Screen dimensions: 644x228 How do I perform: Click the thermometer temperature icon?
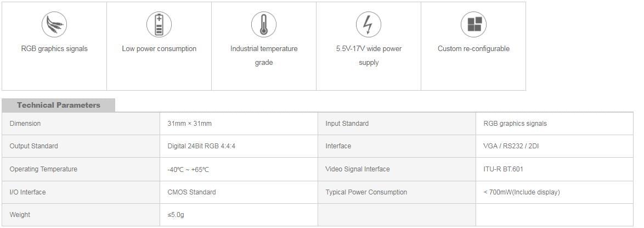tap(264, 24)
